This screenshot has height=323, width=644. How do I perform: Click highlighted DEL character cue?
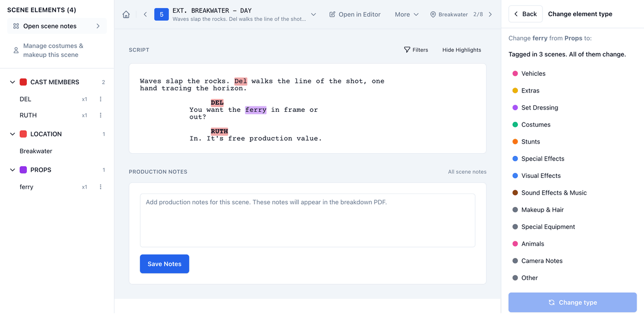pyautogui.click(x=217, y=103)
